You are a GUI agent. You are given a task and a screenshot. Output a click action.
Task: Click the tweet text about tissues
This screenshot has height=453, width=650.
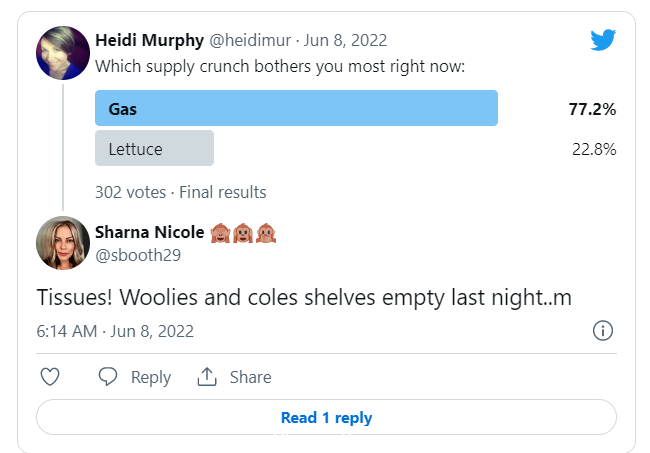(304, 298)
